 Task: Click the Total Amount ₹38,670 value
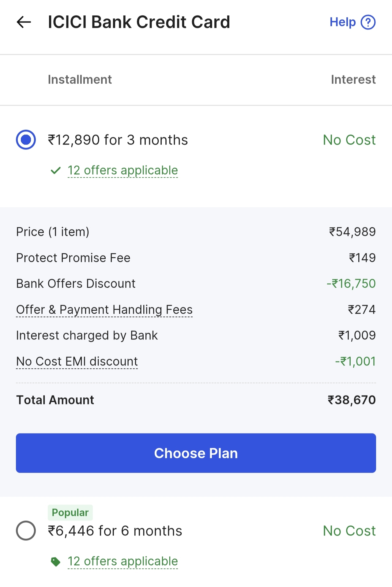(352, 400)
